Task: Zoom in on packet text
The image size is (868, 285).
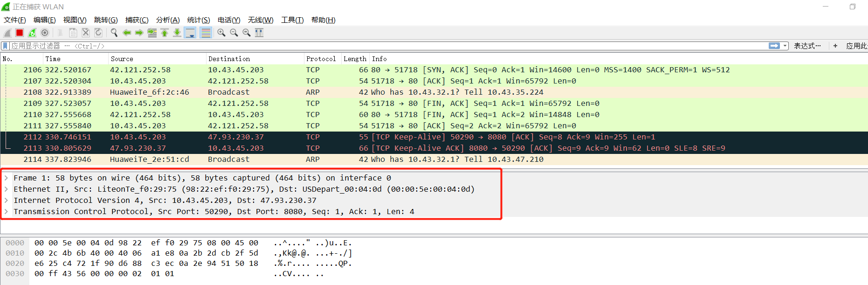Action: (x=221, y=33)
